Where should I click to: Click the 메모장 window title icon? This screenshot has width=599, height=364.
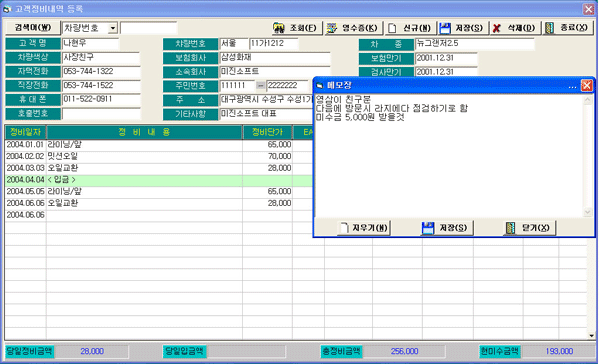[320, 86]
